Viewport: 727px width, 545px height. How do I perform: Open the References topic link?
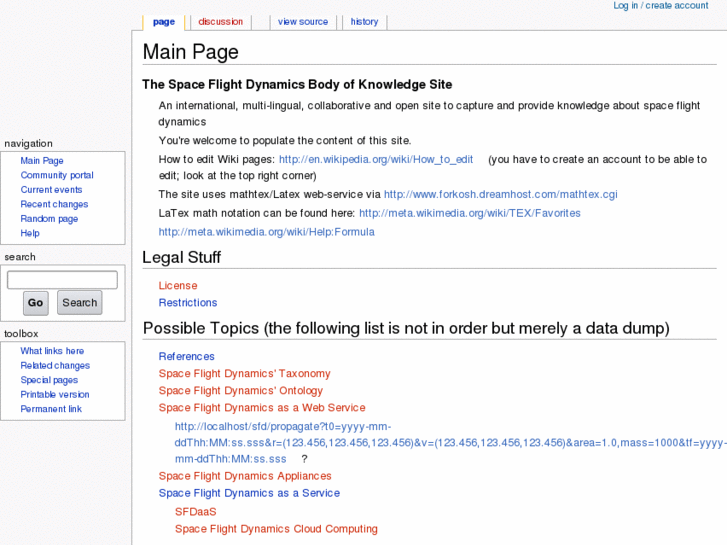tap(186, 357)
